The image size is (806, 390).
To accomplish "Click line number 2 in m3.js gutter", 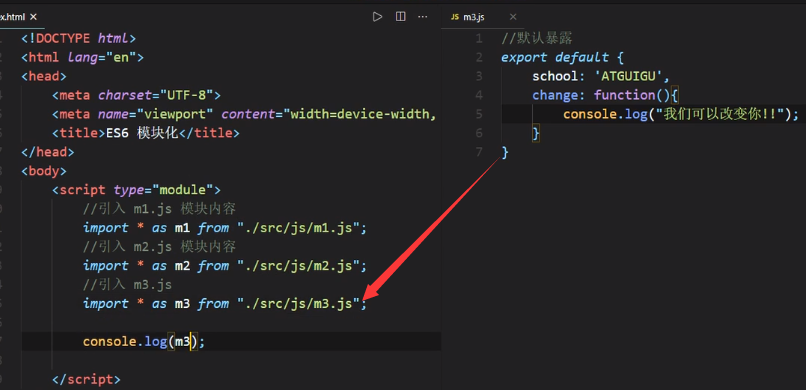I will (x=479, y=57).
